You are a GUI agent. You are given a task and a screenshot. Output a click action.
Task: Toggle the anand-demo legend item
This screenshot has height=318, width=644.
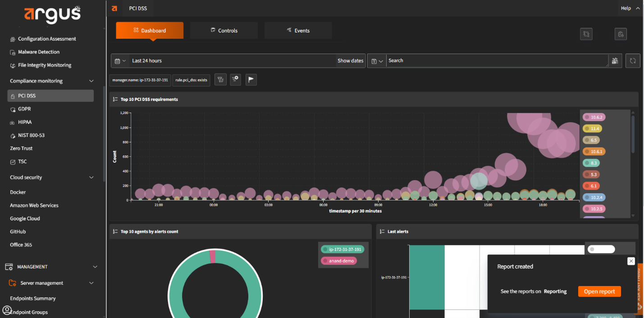(338, 261)
